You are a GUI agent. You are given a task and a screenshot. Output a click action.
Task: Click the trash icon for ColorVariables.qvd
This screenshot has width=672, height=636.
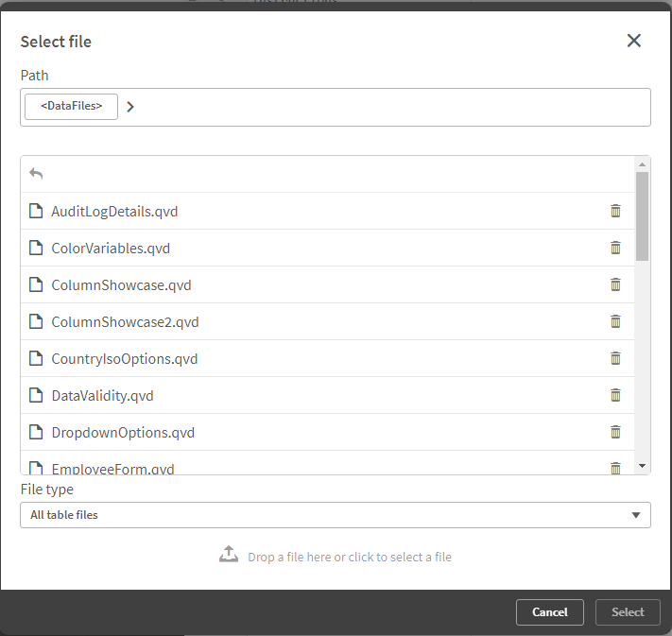coord(615,248)
